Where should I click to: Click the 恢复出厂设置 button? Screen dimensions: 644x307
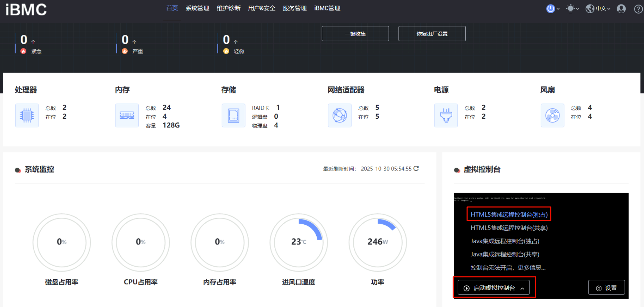point(432,34)
